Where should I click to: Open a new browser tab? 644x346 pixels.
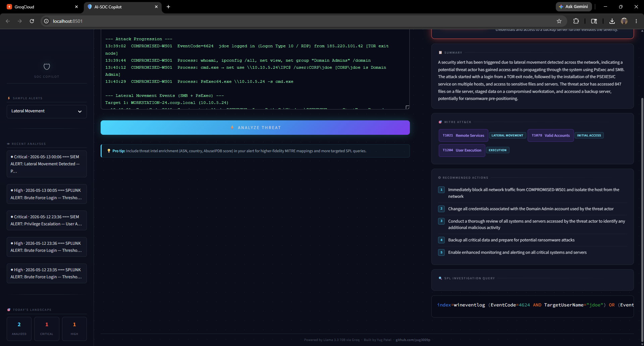pyautogui.click(x=168, y=7)
